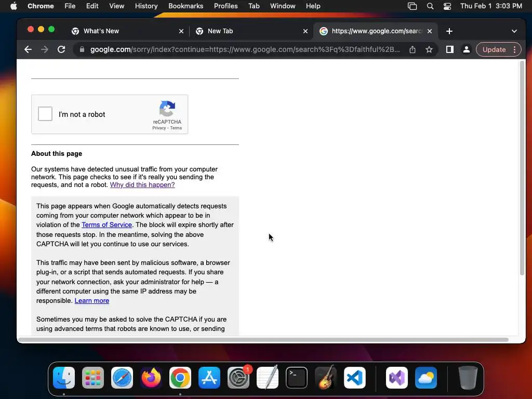The width and height of the screenshot is (532, 399).
Task: Open the Tab menu
Action: [x=254, y=6]
